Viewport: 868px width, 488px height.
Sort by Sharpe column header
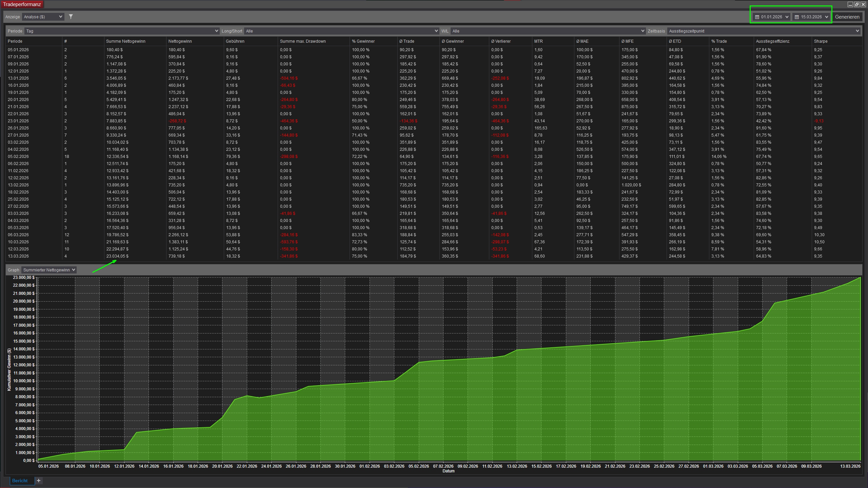pos(821,41)
